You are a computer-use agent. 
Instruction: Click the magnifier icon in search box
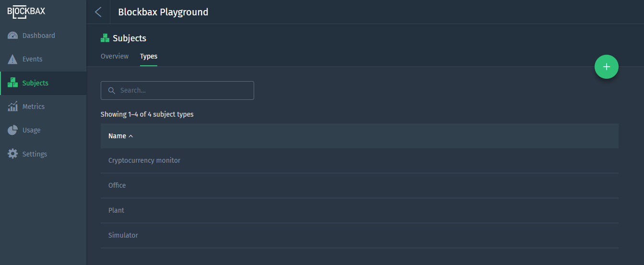click(x=112, y=90)
